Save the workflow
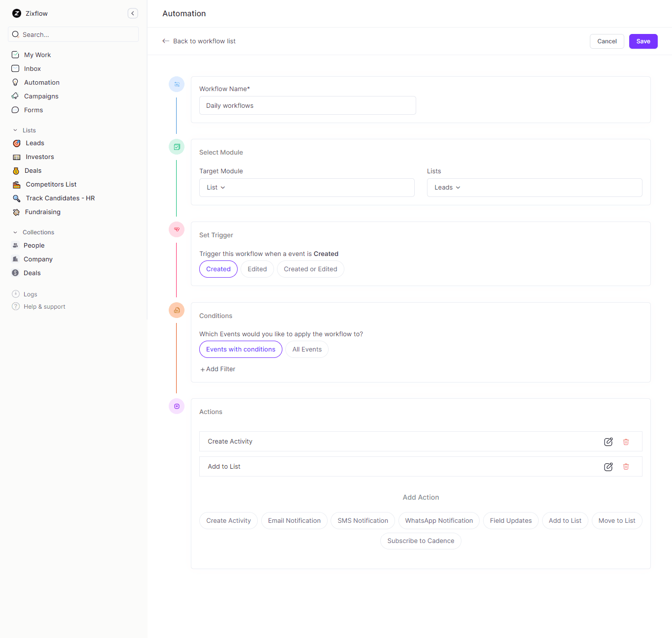The width and height of the screenshot is (672, 639). click(643, 41)
